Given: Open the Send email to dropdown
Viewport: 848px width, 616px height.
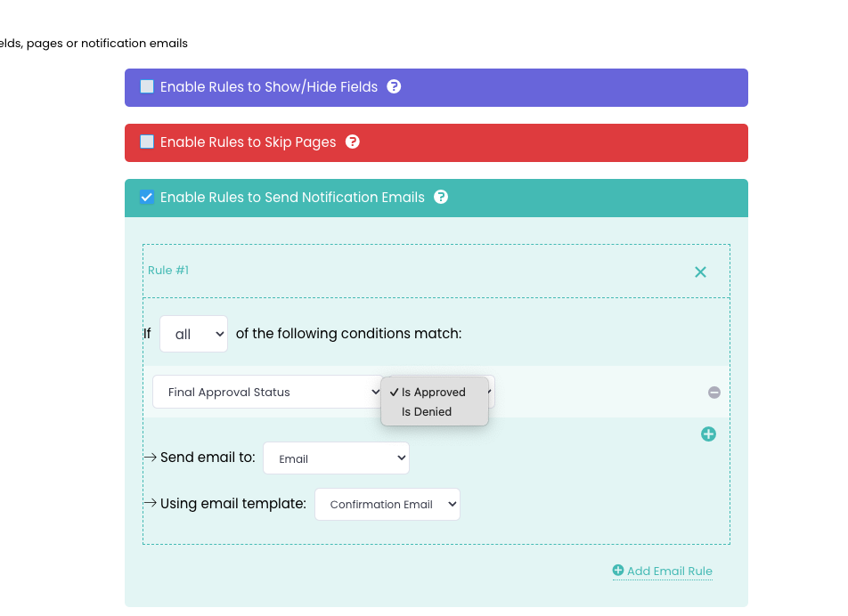Looking at the screenshot, I should point(336,458).
